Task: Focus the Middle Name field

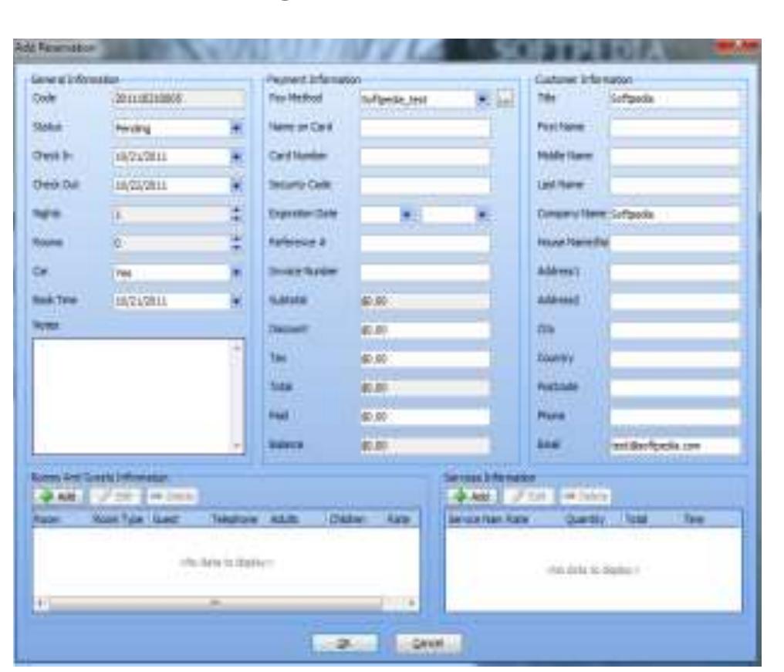Action: (x=674, y=157)
